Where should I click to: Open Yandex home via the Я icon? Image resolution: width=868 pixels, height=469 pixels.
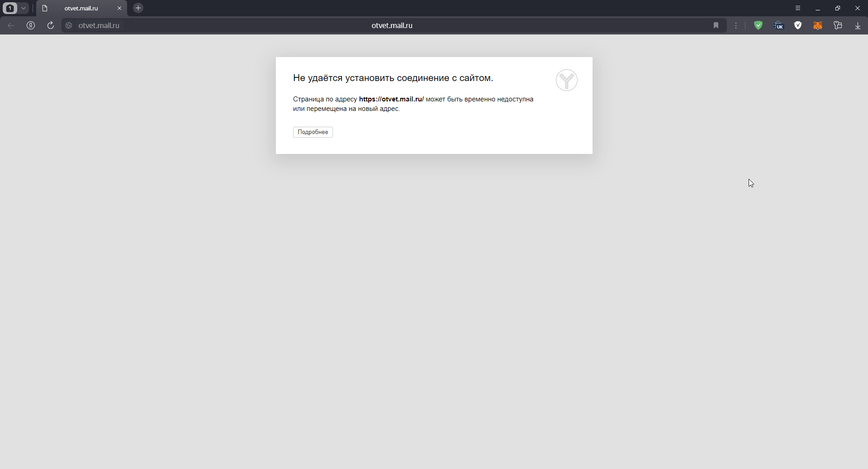click(x=31, y=25)
